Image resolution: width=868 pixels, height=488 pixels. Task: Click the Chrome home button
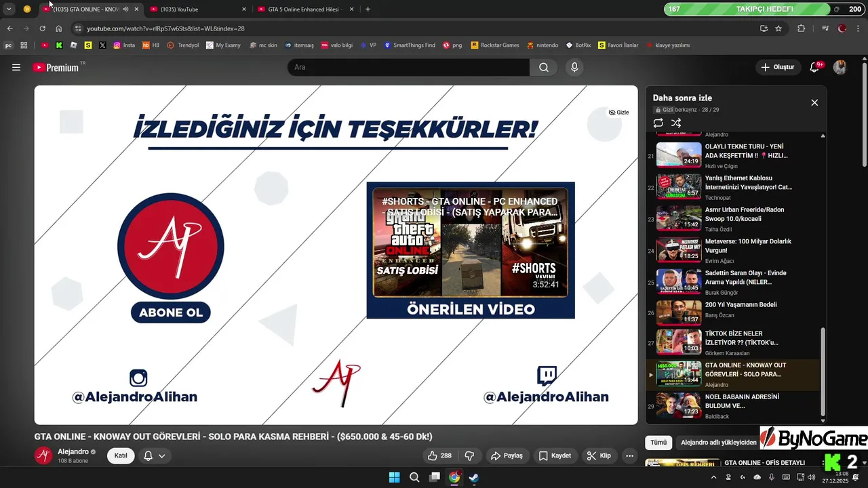58,28
